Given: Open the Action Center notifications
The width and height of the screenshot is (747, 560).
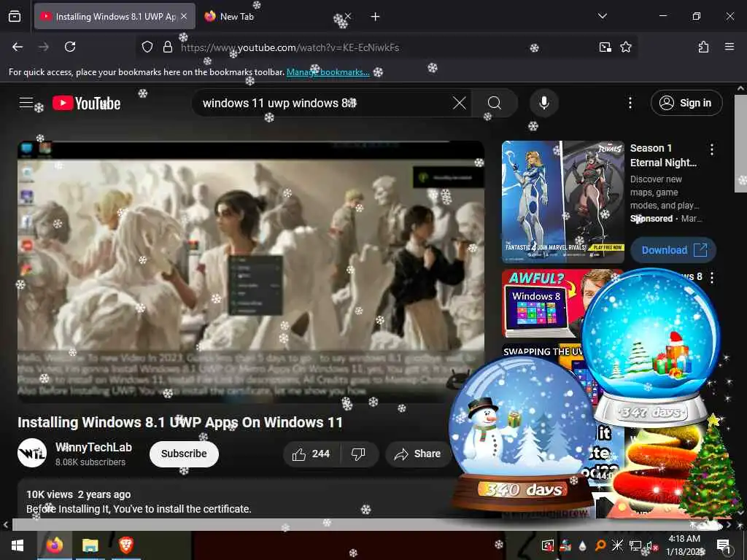Looking at the screenshot, I should pos(724,545).
